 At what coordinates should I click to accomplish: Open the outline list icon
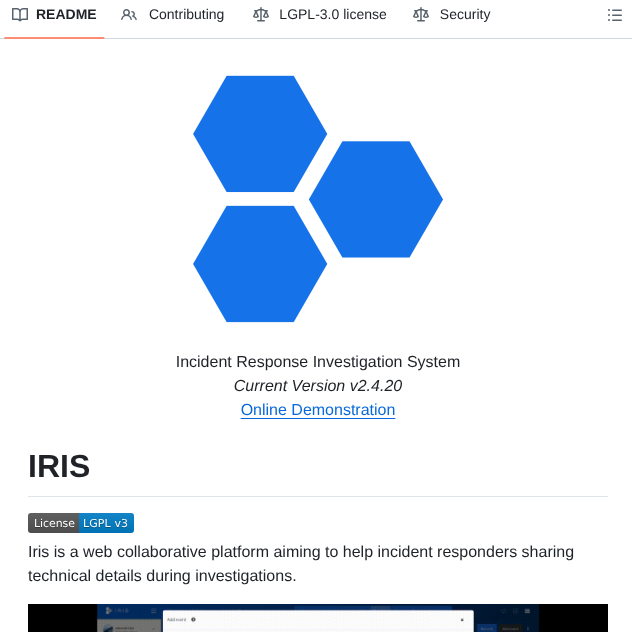pyautogui.click(x=615, y=15)
